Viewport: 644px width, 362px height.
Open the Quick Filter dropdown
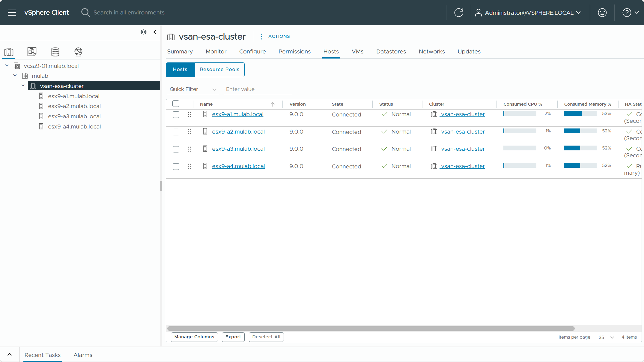pyautogui.click(x=193, y=89)
